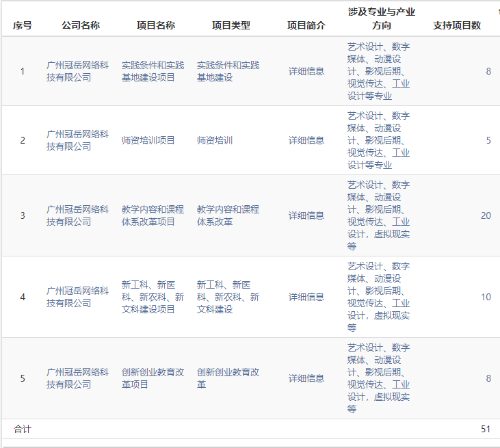Click the 合计 total row label
The height and width of the screenshot is (448, 500).
(23, 429)
